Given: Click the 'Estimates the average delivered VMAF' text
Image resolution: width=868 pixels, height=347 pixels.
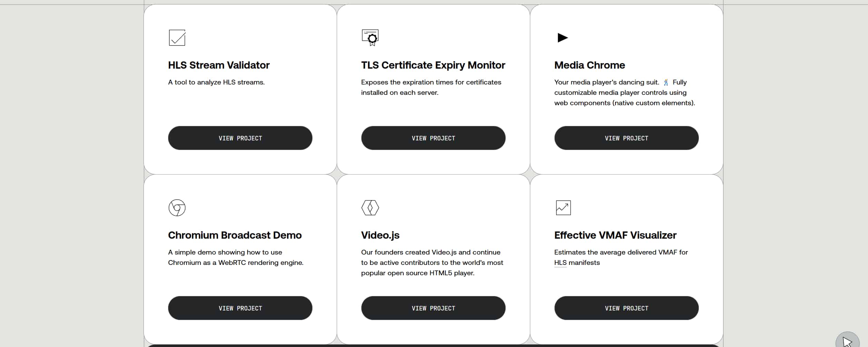Looking at the screenshot, I should point(621,258).
